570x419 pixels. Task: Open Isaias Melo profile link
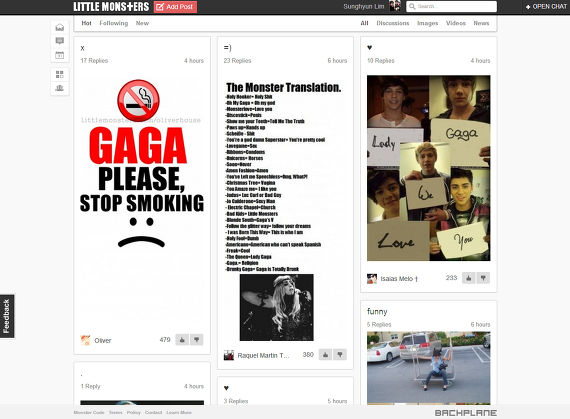tap(399, 279)
